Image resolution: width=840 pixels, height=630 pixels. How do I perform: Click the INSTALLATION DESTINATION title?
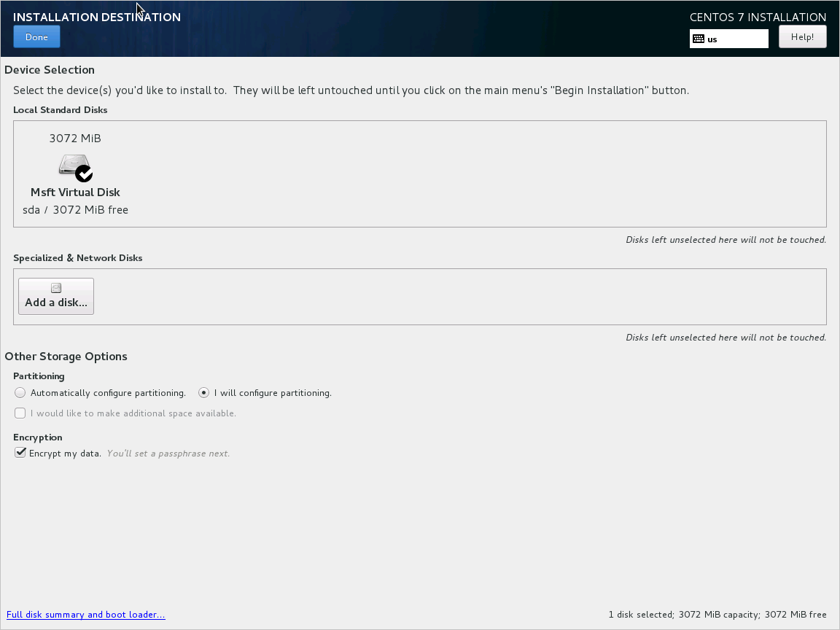pos(97,17)
